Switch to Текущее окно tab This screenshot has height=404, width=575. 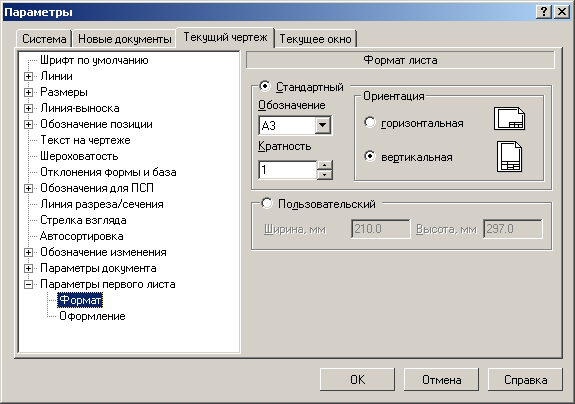315,39
